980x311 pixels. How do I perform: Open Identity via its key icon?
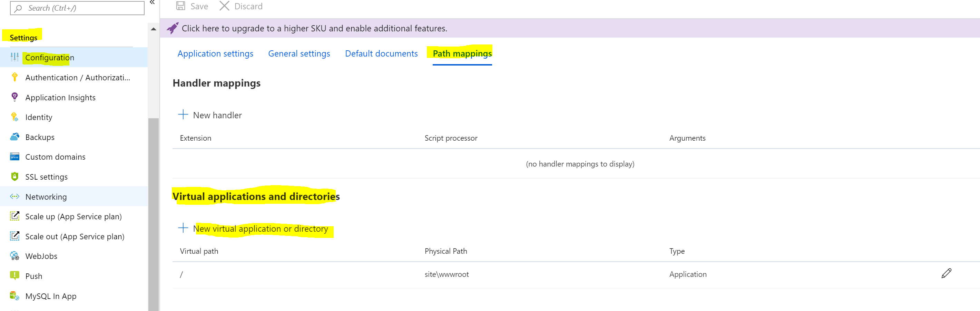tap(14, 117)
